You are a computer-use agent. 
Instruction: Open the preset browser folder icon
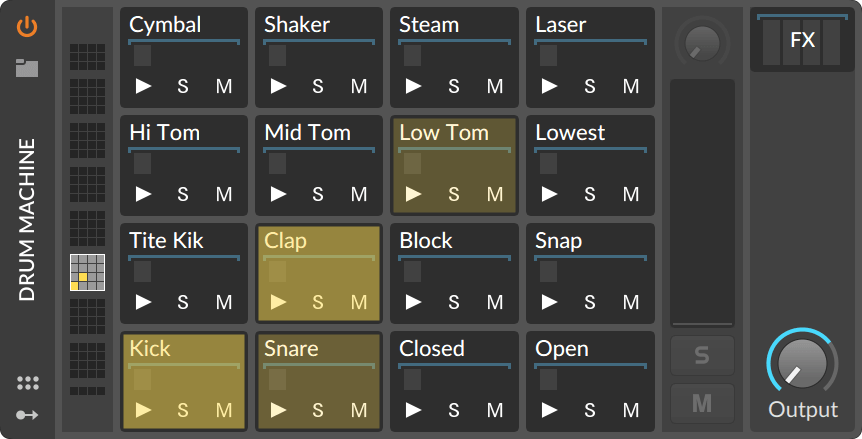point(27,68)
